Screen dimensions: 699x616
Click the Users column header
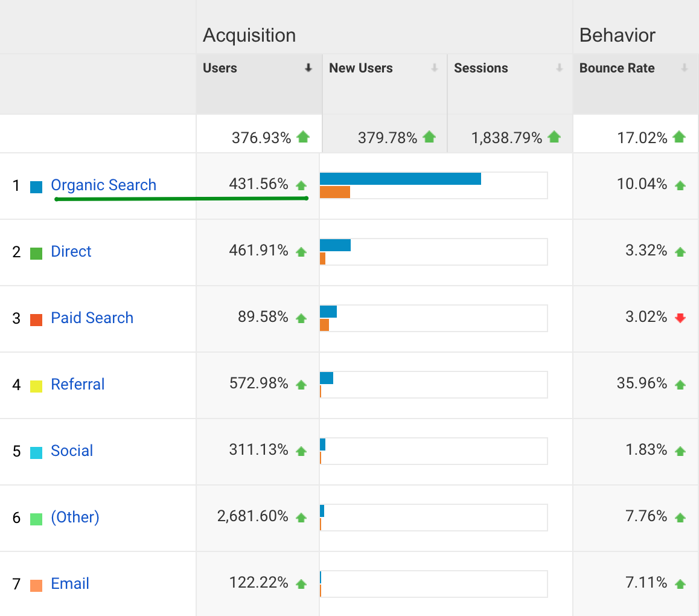[x=220, y=68]
